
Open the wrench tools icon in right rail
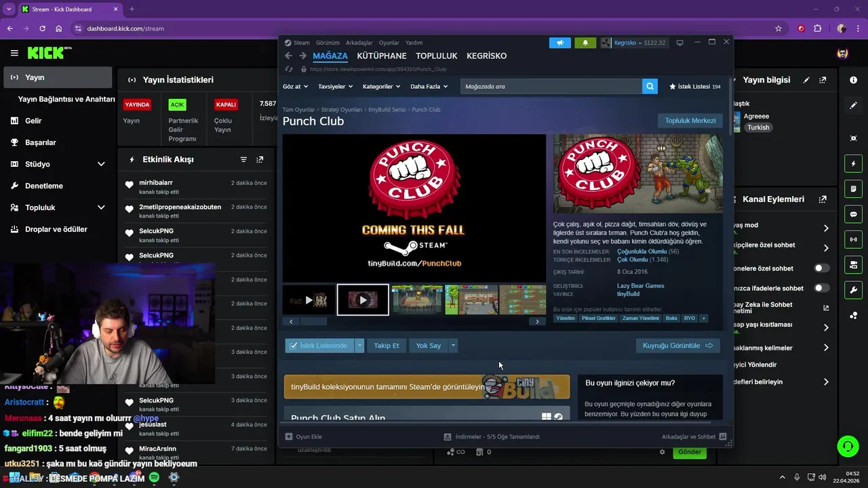[853, 289]
